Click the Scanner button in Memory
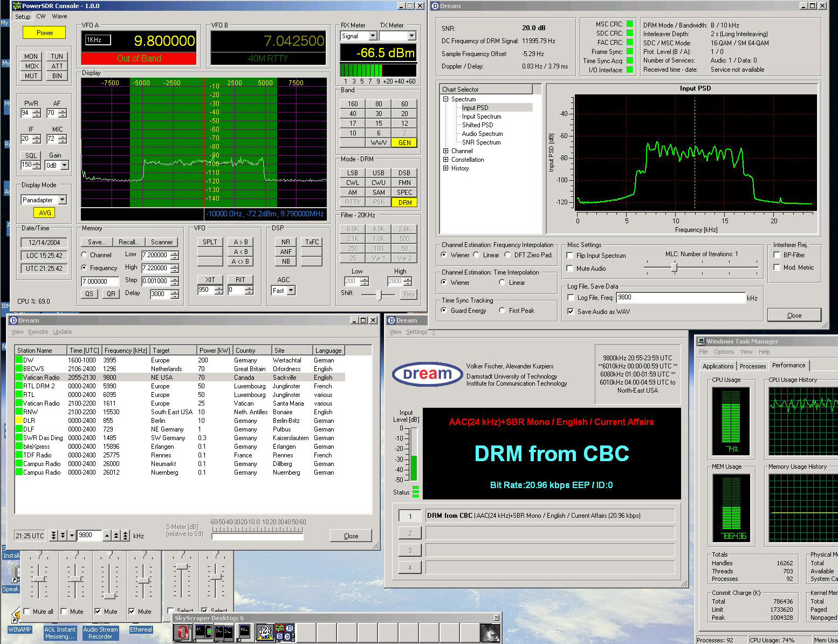This screenshot has width=838, height=644. coord(162,242)
